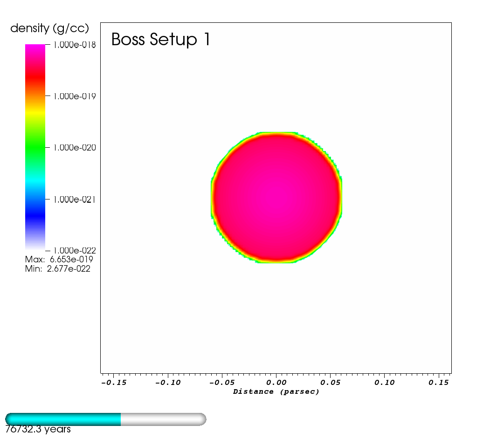Viewport: 504px width, 439px height.
Task: Click the 1.000e-018 legend label
Action: (75, 45)
